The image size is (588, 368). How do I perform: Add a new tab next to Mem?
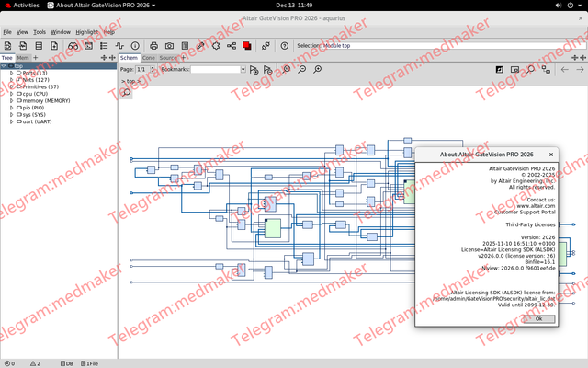[x=35, y=57]
